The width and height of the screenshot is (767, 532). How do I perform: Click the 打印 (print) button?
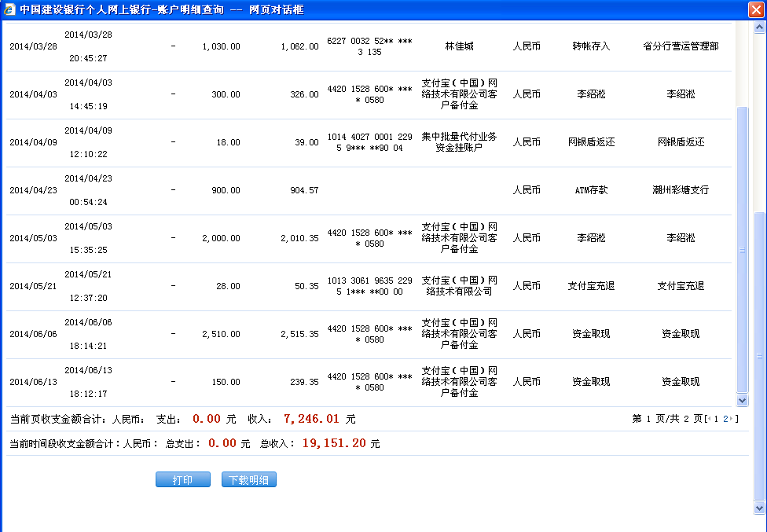coord(182,480)
